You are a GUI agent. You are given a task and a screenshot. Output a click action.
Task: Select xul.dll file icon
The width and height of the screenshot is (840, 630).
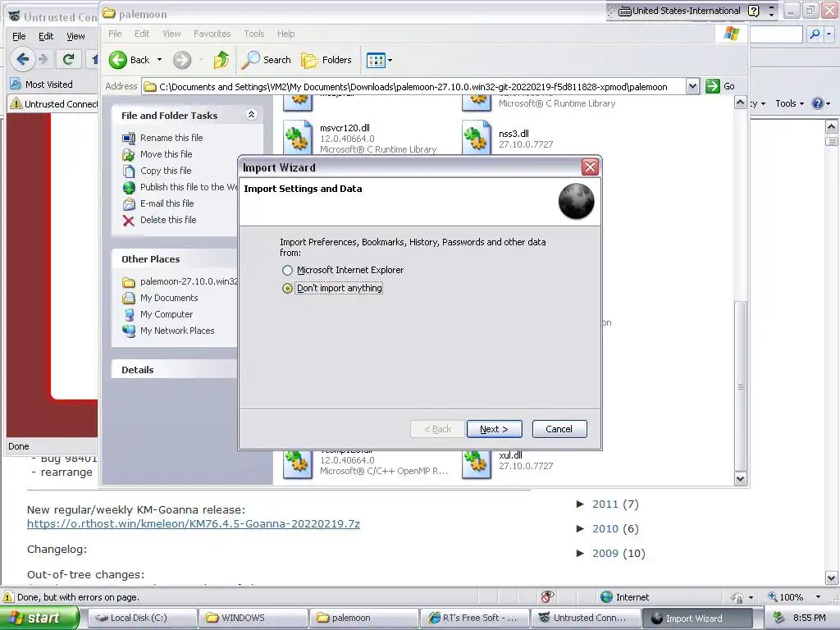pyautogui.click(x=477, y=463)
